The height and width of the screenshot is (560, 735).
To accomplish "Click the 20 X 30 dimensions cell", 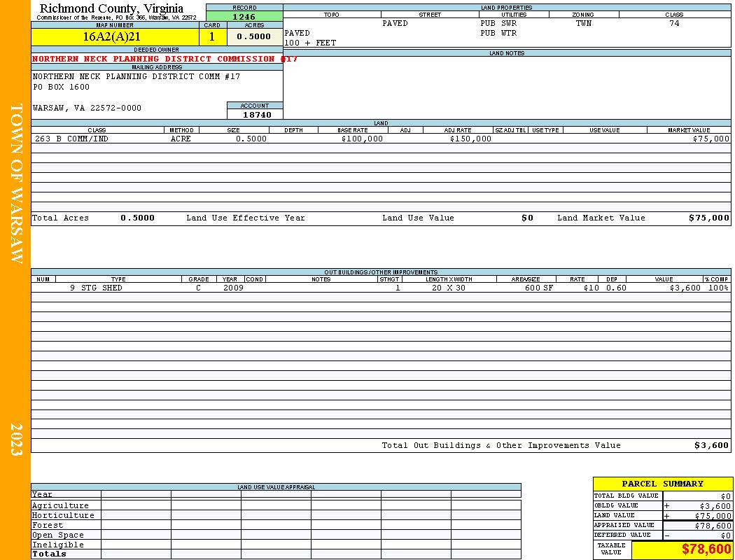I will point(449,288).
